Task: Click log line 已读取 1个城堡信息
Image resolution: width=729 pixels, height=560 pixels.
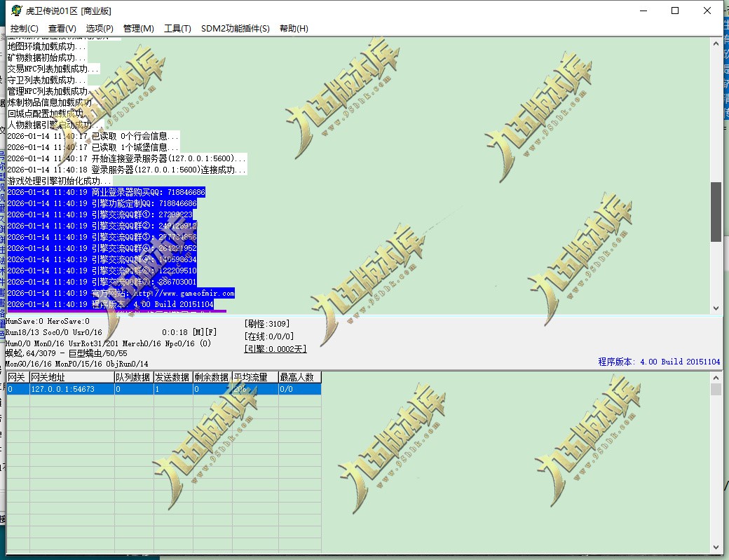Action: point(93,147)
